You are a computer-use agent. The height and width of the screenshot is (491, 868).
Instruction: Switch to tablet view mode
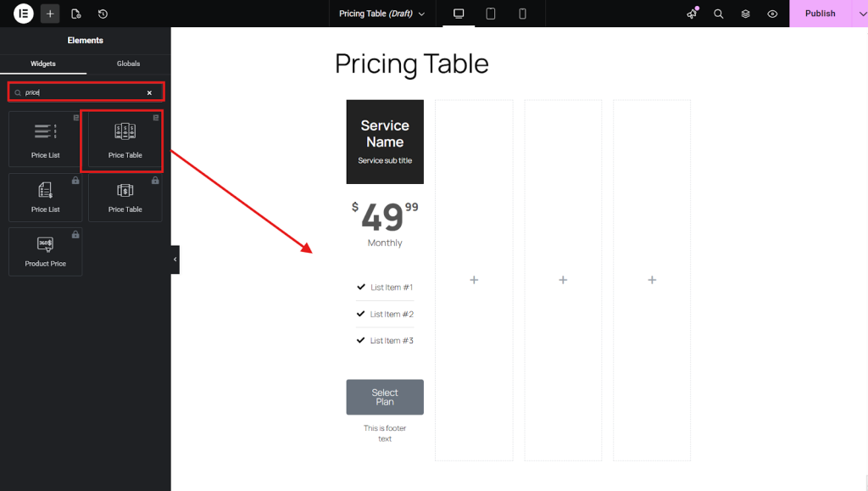pyautogui.click(x=491, y=14)
